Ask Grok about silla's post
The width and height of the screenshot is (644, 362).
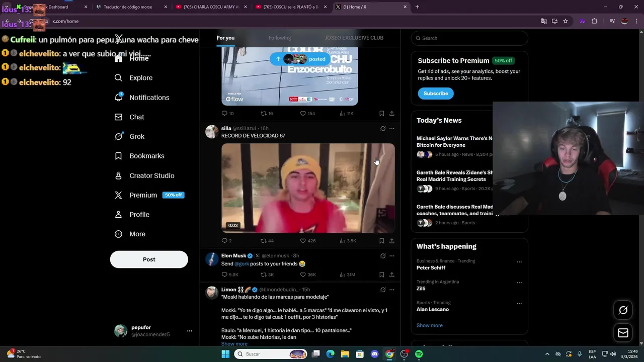pos(382,129)
